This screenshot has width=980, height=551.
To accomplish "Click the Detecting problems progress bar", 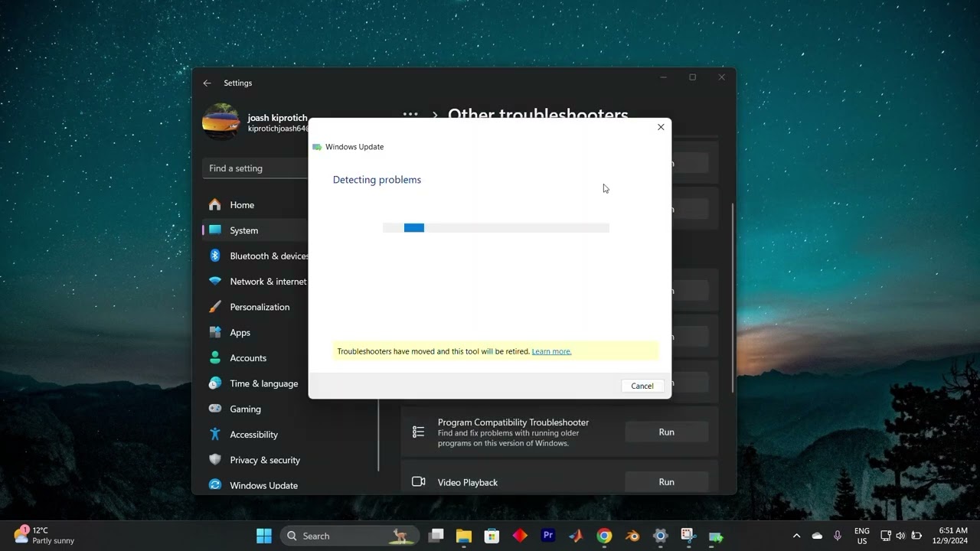I will [x=496, y=227].
